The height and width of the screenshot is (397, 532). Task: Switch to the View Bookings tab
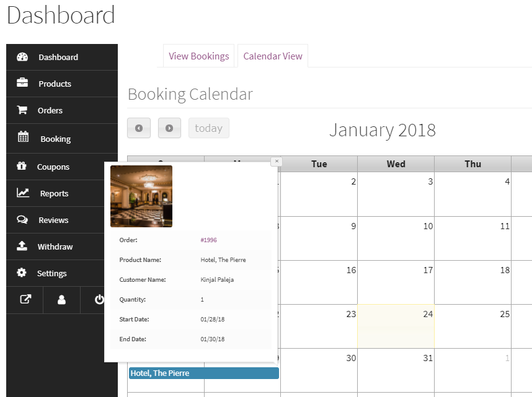(198, 56)
